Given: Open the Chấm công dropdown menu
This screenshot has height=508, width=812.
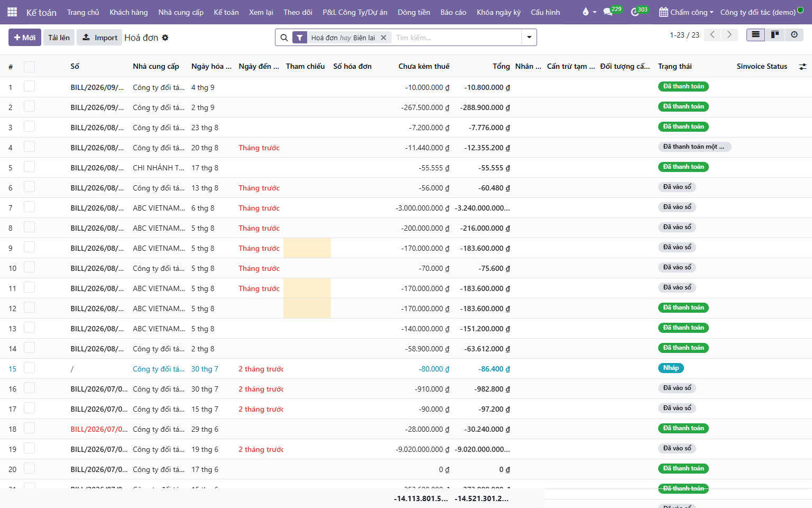Looking at the screenshot, I should 686,12.
